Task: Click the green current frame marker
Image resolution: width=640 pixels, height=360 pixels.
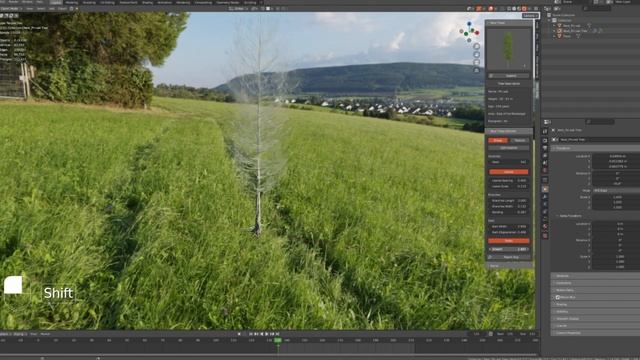Action: (x=278, y=340)
